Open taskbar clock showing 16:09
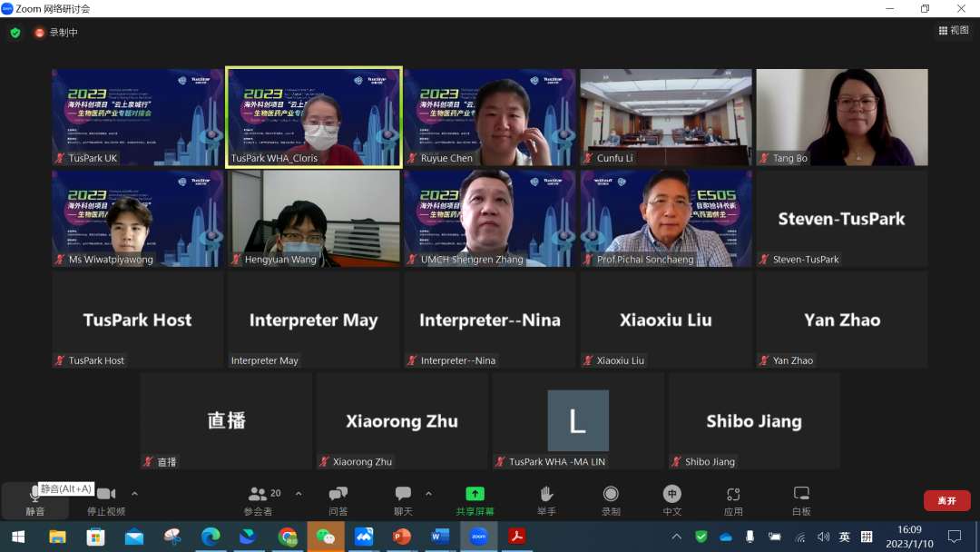Viewport: 980px width, 552px height. (909, 537)
